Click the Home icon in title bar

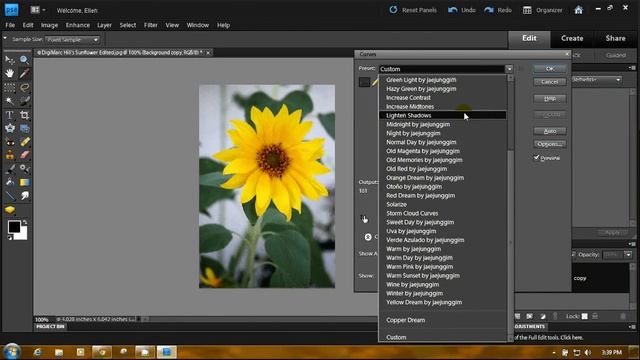tap(578, 10)
